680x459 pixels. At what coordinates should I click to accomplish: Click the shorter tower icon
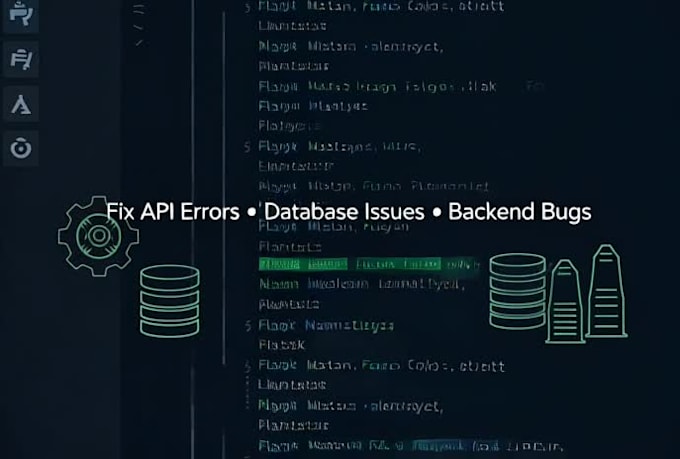point(565,302)
